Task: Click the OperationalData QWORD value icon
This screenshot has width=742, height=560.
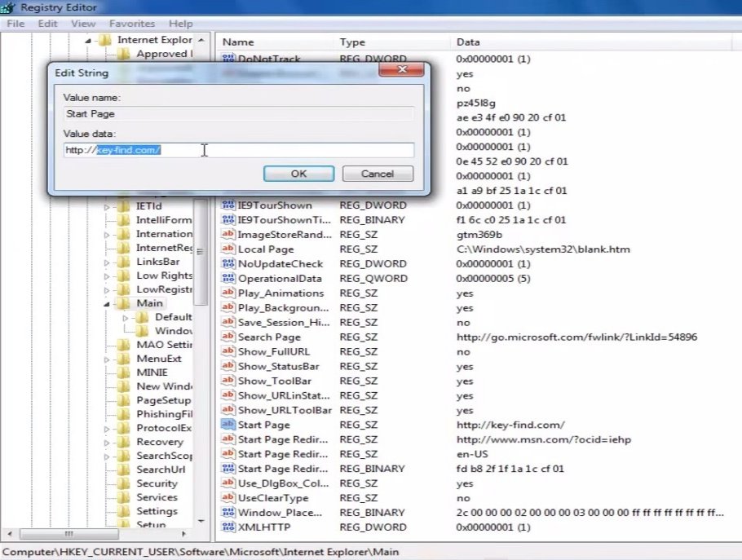Action: coord(228,278)
